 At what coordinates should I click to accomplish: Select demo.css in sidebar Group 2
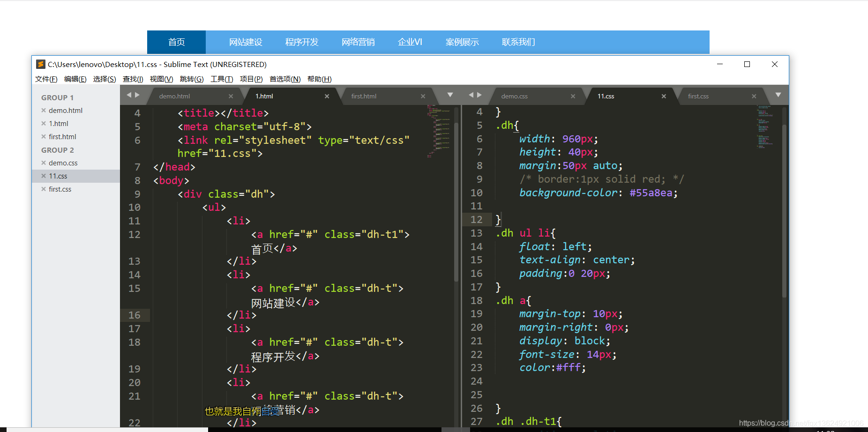[63, 163]
